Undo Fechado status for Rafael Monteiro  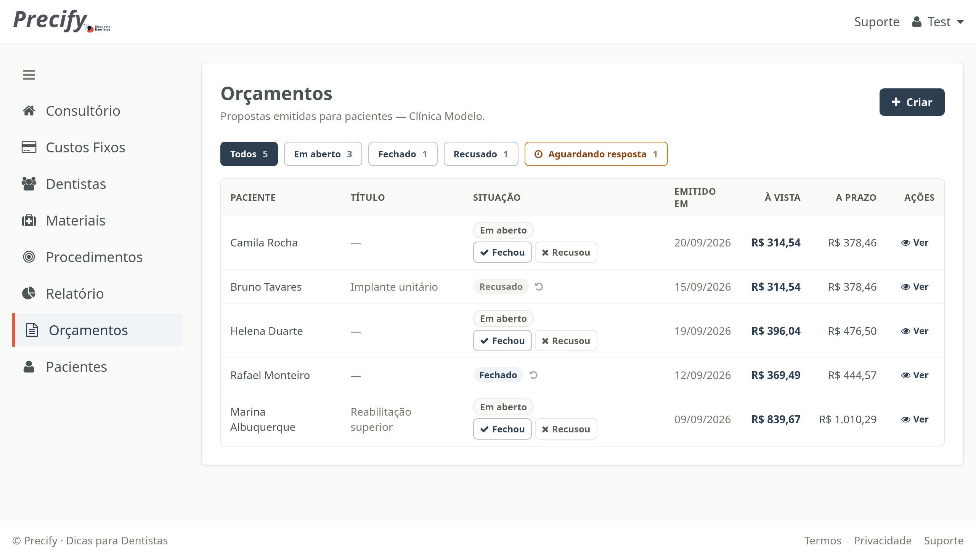click(x=533, y=375)
